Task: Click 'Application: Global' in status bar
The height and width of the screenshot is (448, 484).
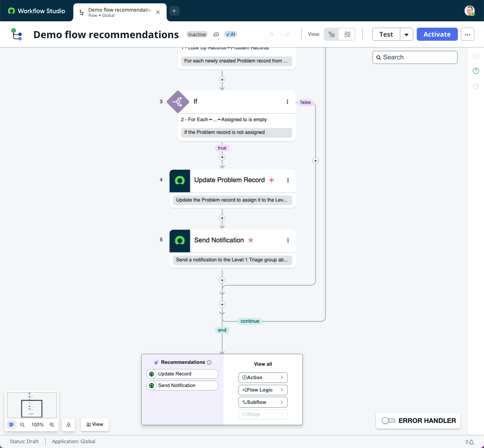Action: tap(74, 441)
